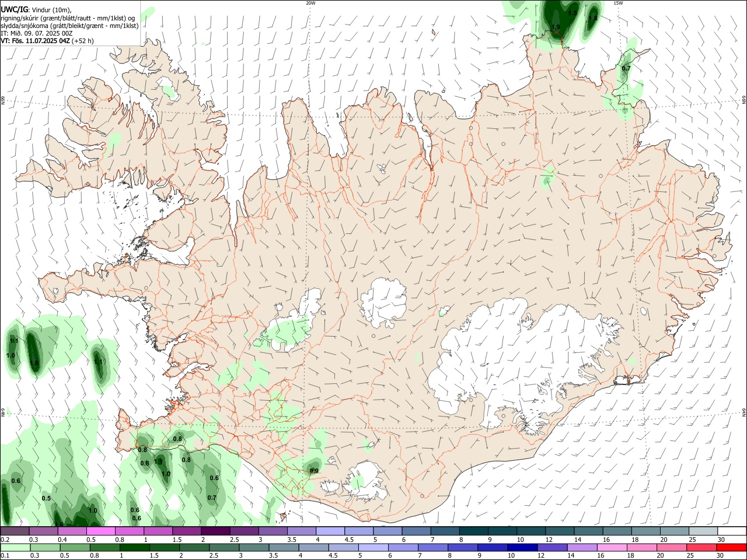The height and width of the screenshot is (560, 747).
Task: Click the '1.8' value next to the '1.5' value
Action: (x=593, y=18)
